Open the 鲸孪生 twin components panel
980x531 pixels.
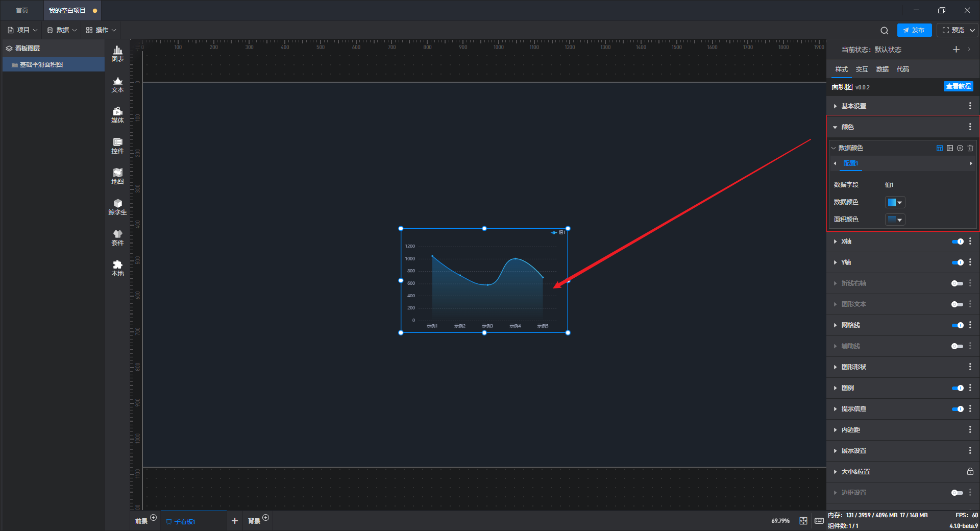[117, 207]
